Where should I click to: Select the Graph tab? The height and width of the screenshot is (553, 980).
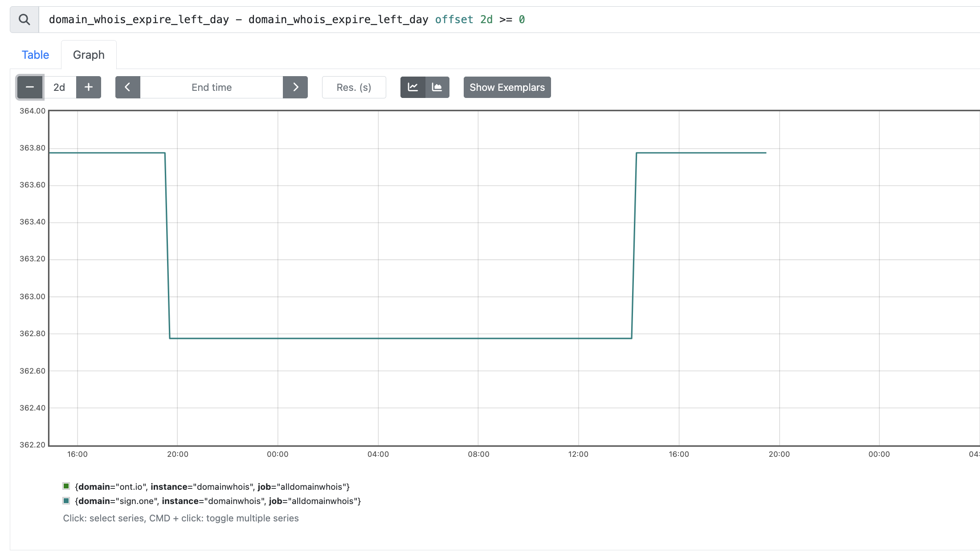coord(89,55)
